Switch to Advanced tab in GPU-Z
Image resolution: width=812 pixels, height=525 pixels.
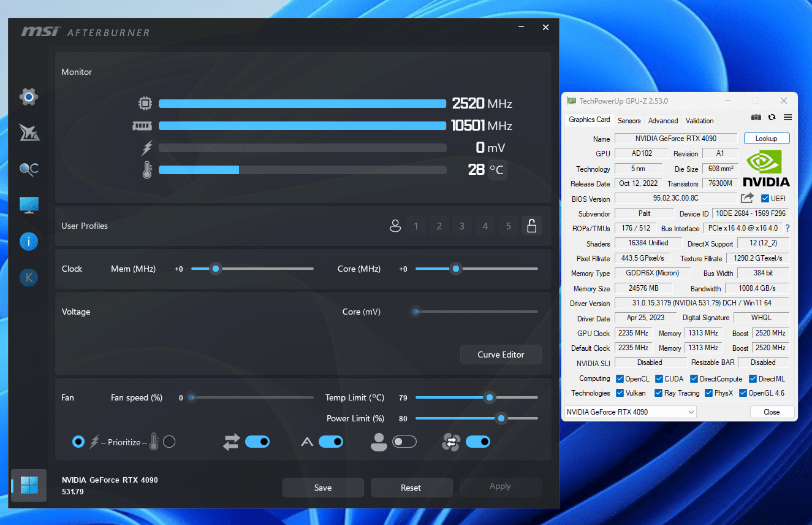tap(663, 121)
